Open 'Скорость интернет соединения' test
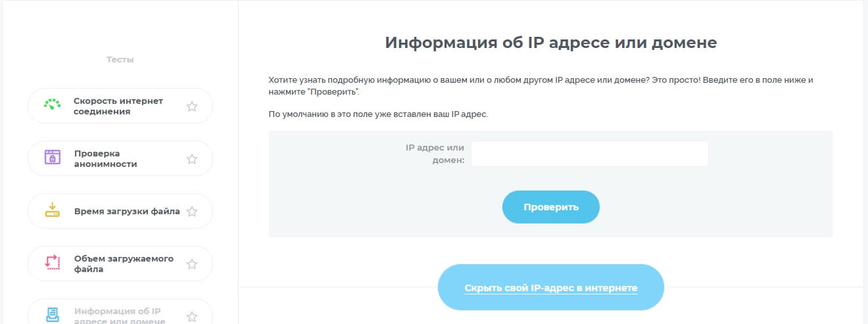 (120, 106)
